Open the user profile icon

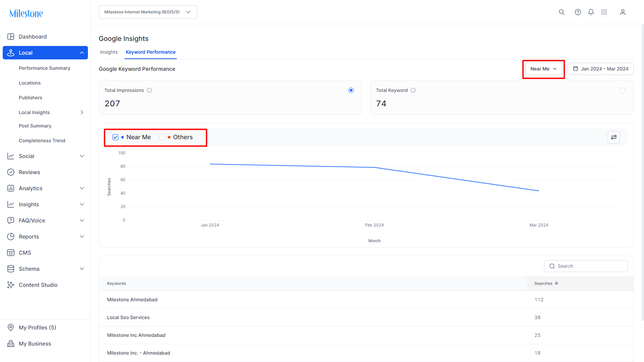click(x=623, y=12)
